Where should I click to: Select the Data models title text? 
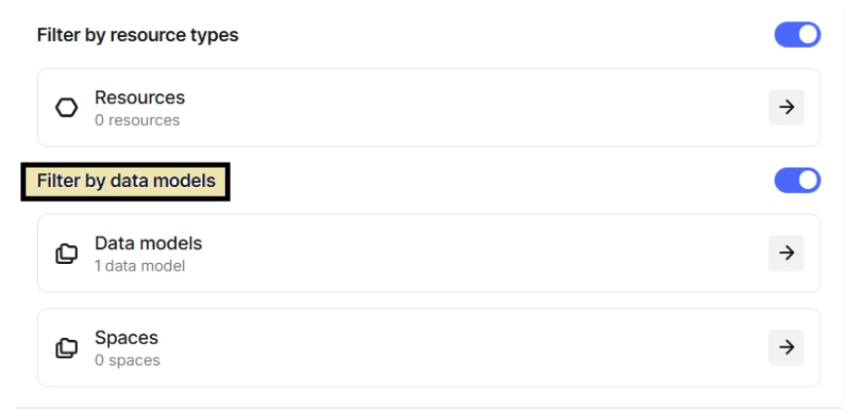(x=148, y=243)
